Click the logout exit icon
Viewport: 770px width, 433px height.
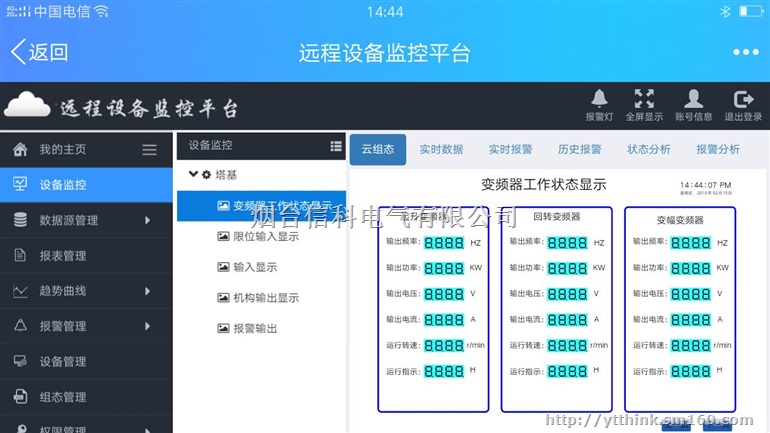point(743,99)
